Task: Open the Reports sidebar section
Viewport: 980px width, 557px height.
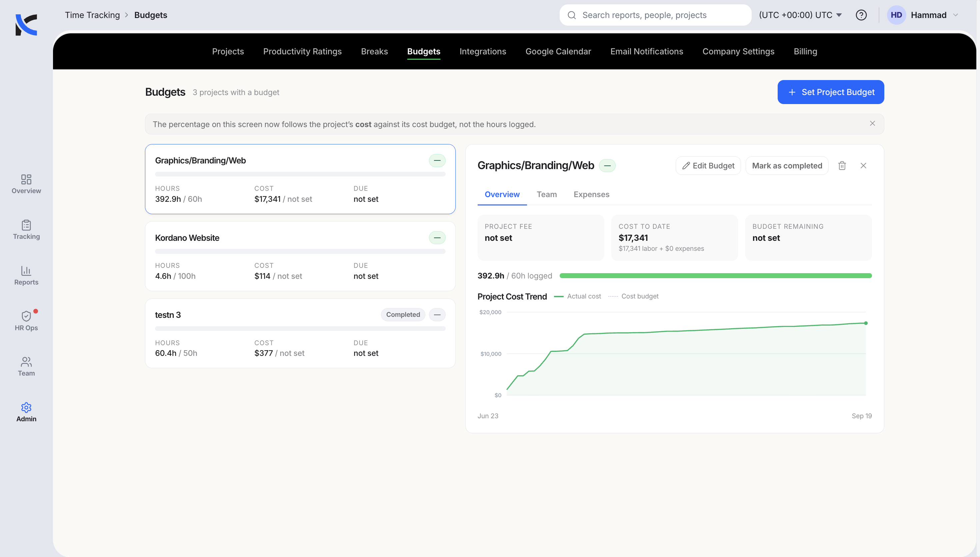Action: point(26,275)
